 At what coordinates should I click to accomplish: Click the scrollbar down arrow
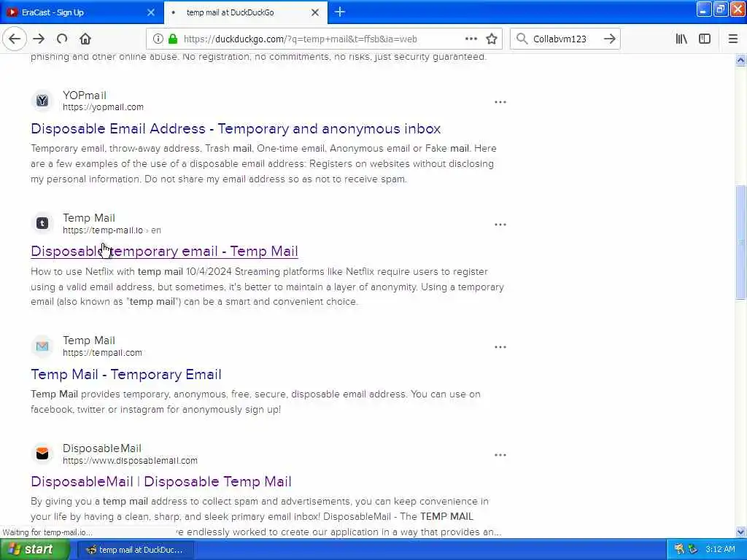point(740,532)
